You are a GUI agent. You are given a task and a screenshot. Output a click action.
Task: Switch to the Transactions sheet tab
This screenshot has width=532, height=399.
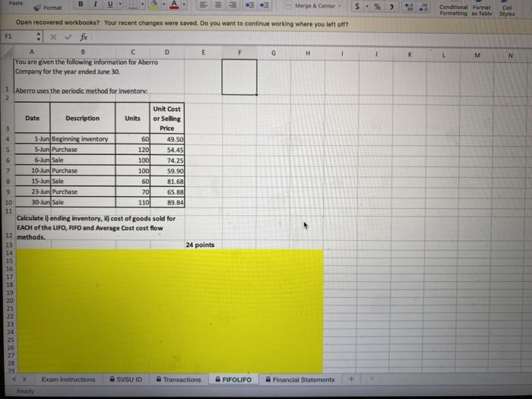(179, 379)
